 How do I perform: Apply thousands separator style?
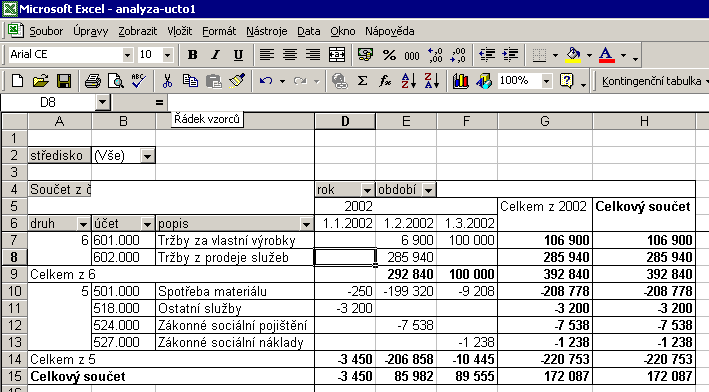pyautogui.click(x=412, y=55)
